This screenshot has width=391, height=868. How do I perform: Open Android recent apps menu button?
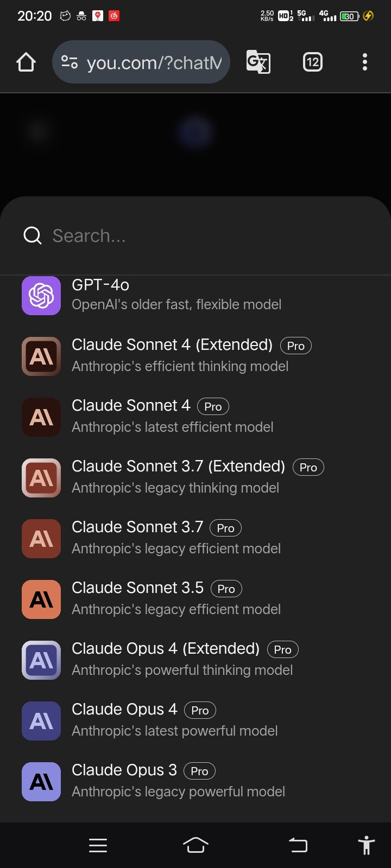point(98,845)
